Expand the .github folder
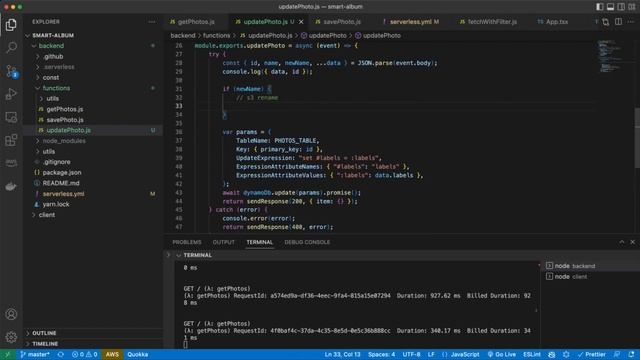Screen dimensions: 640x360 tap(93, 56)
